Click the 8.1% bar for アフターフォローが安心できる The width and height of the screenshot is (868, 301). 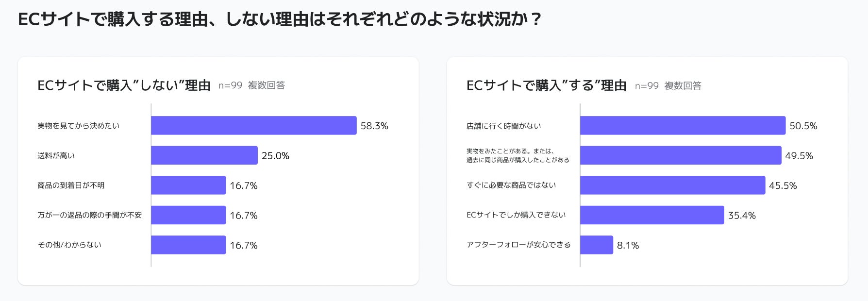point(597,245)
